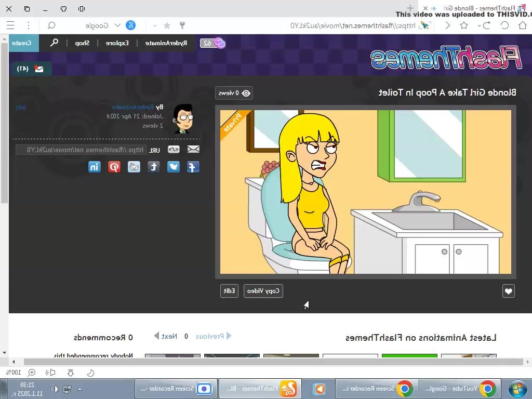This screenshot has height=399, width=532.
Task: Open the browser hamburger menu
Action: (x=10, y=25)
